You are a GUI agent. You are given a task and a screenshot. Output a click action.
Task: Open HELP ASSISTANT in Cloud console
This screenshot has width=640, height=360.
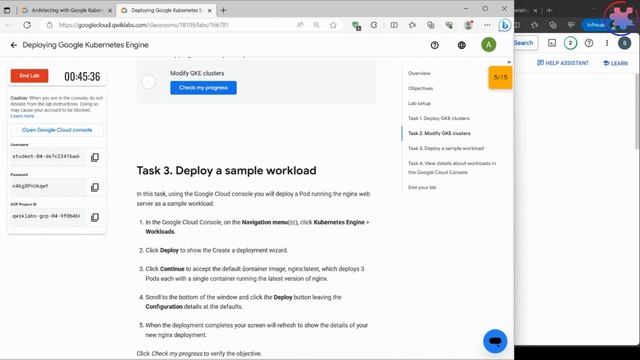[x=563, y=63]
